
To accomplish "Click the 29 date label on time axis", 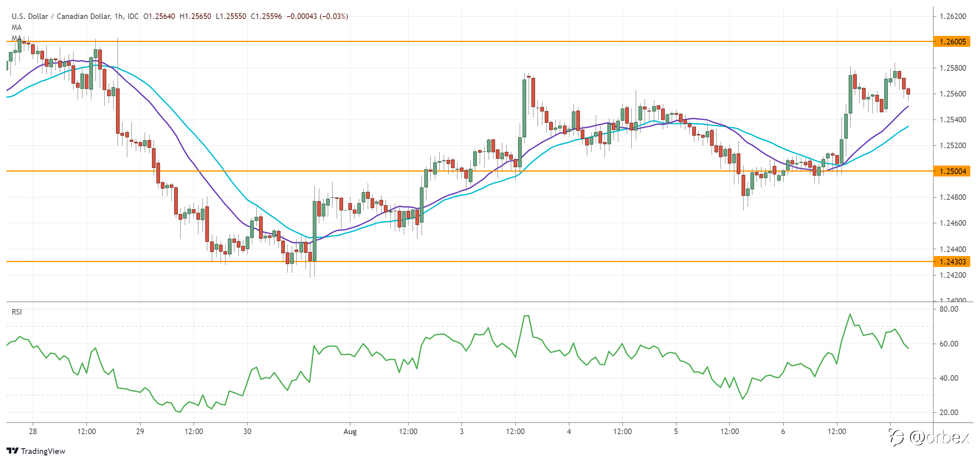I will point(140,431).
